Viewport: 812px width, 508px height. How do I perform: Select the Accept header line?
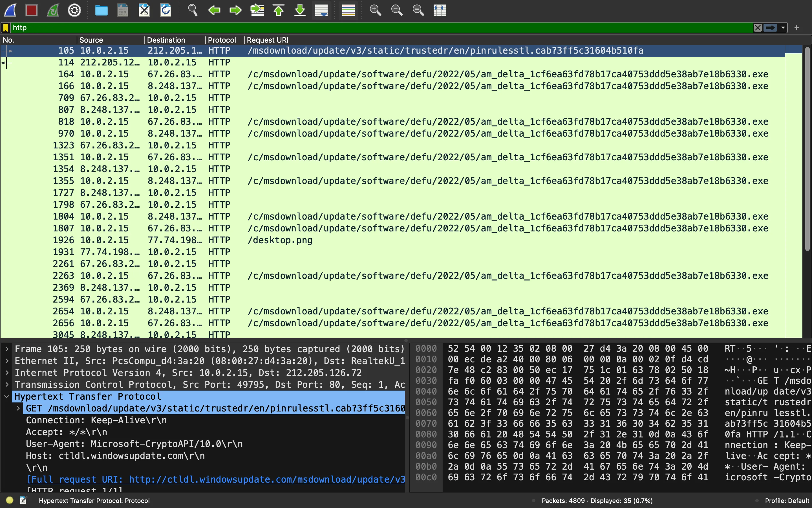pyautogui.click(x=67, y=432)
